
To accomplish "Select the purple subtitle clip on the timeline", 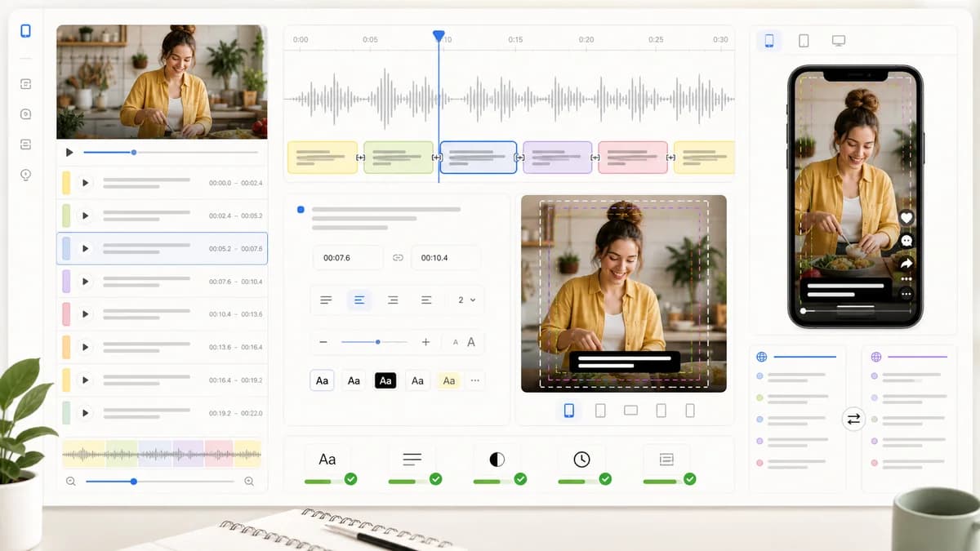I will tap(558, 158).
